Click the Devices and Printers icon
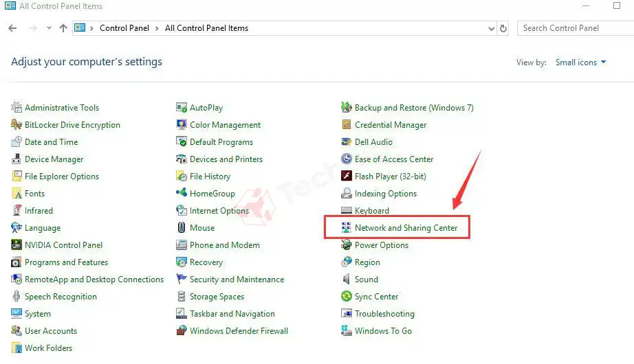634x364 pixels. (182, 159)
